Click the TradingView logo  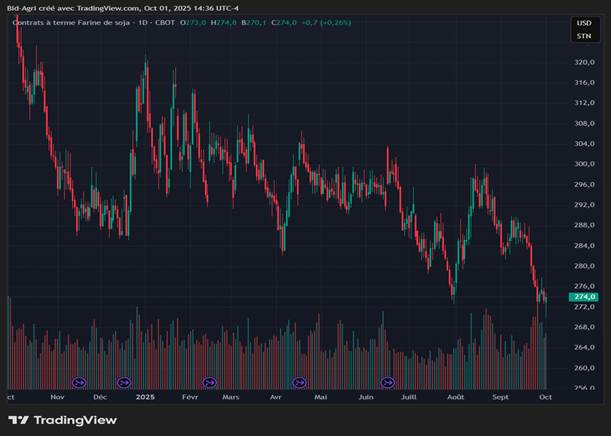[x=62, y=420]
